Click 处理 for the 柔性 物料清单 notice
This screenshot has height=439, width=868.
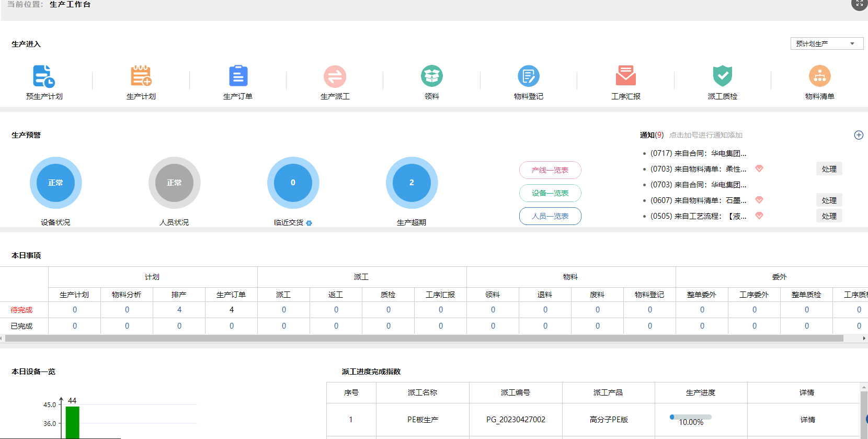(x=829, y=169)
